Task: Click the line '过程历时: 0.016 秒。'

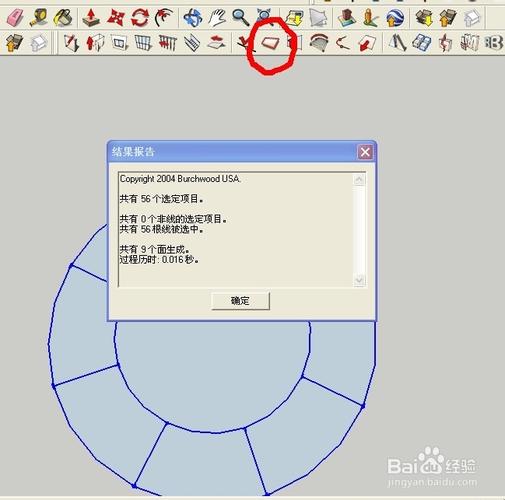Action: coord(159,259)
